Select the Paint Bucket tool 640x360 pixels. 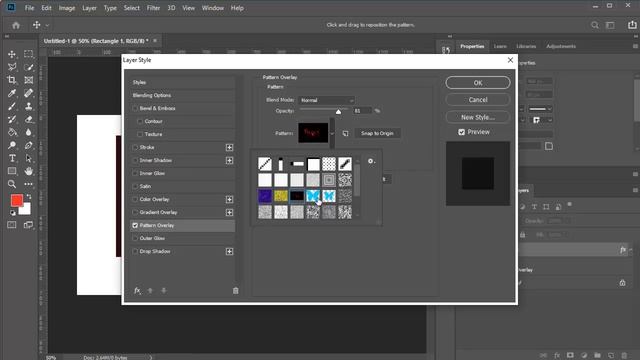tap(12, 132)
